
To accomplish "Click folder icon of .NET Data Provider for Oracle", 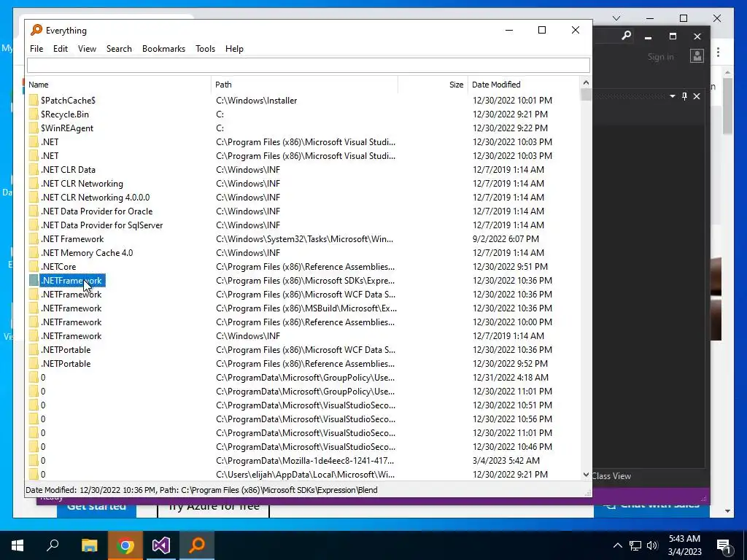I will tap(34, 211).
